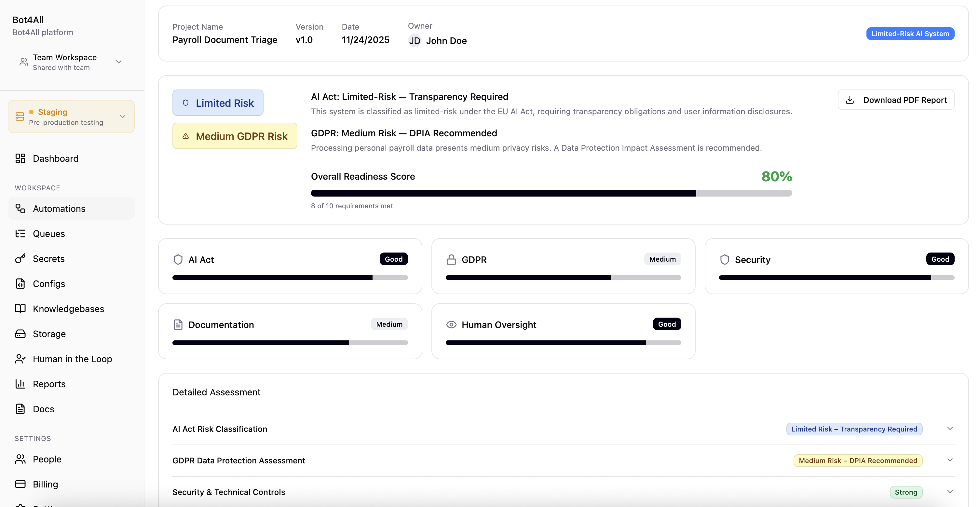Click the Limited-Risk AI System badge
Screen dimensions: 980x507
(x=911, y=34)
